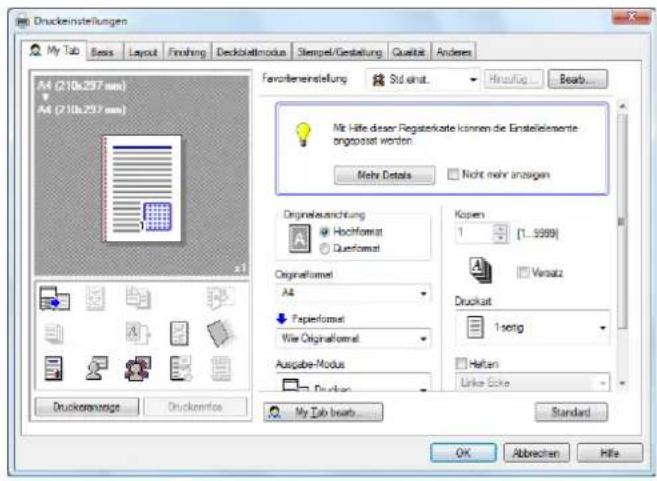This screenshot has height=481, width=657.
Task: Enable the Versatz checkbox
Action: tap(523, 273)
